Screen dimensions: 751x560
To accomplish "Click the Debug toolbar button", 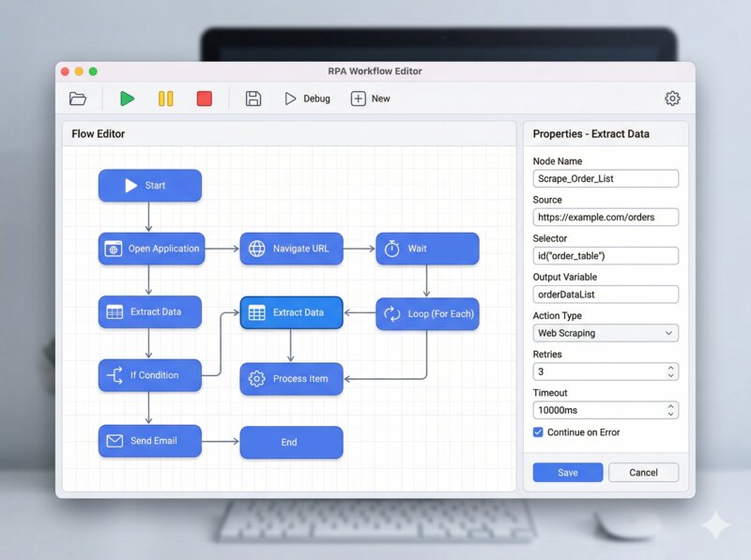I will click(x=307, y=98).
